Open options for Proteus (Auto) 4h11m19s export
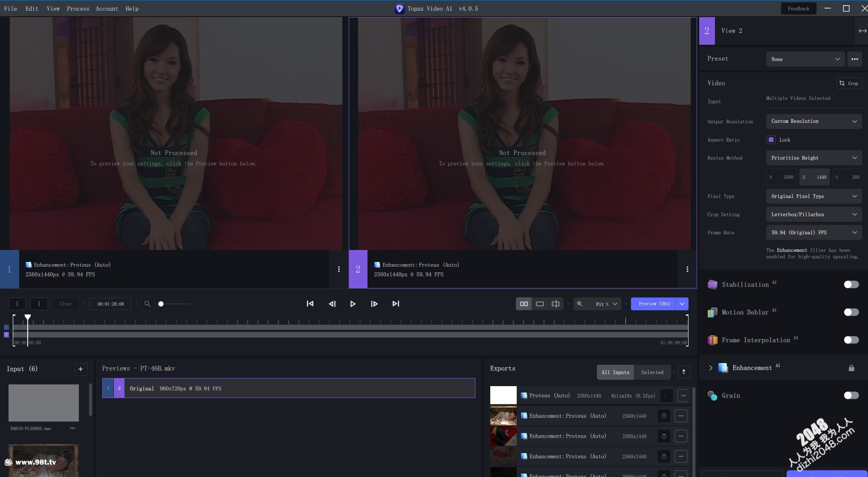This screenshot has height=477, width=868. click(x=683, y=396)
